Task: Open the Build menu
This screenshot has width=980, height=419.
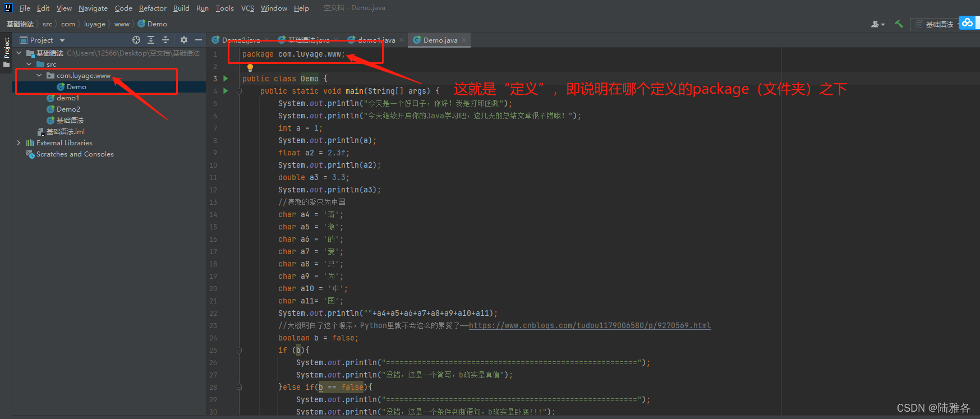Action: 181,8
